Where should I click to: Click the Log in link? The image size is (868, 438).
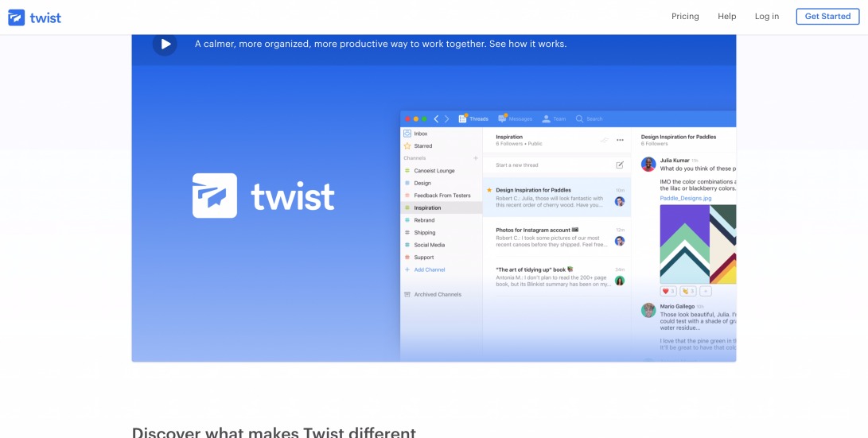coord(767,17)
